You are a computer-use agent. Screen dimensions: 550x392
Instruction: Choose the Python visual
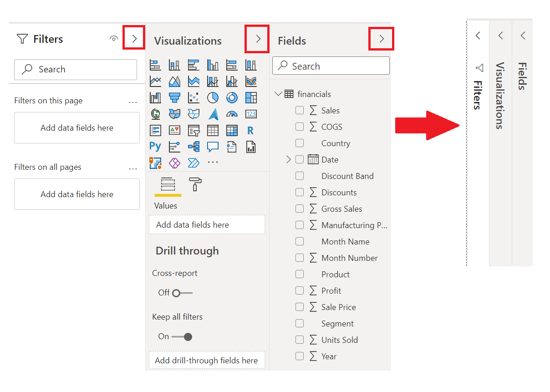coord(155,147)
